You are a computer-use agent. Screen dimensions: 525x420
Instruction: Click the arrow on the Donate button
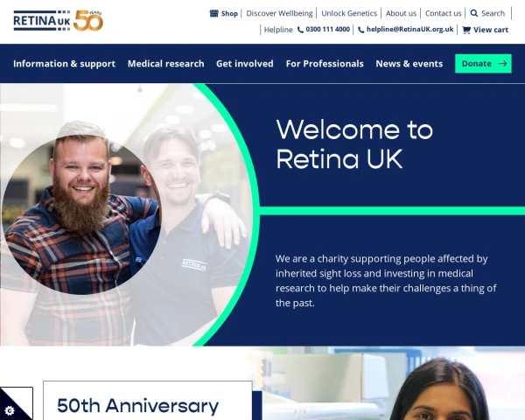pyautogui.click(x=502, y=64)
